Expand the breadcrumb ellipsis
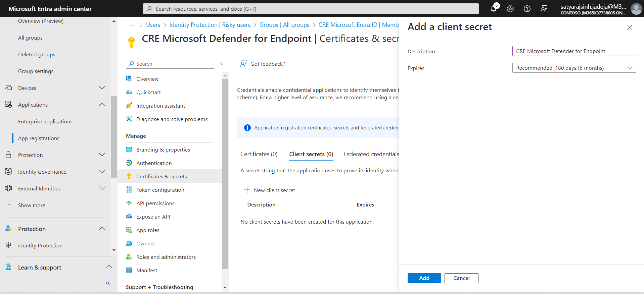The width and height of the screenshot is (644, 294). (131, 25)
